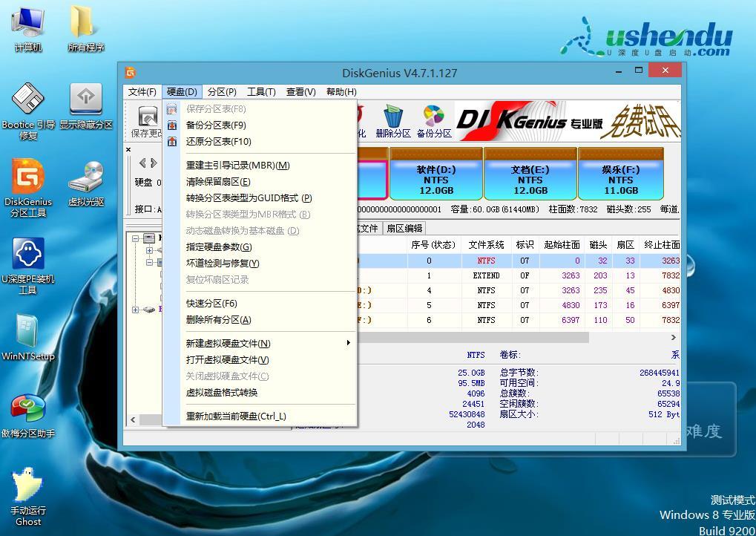The width and height of the screenshot is (756, 536).
Task: Click the 磁头 column header
Action: point(598,245)
